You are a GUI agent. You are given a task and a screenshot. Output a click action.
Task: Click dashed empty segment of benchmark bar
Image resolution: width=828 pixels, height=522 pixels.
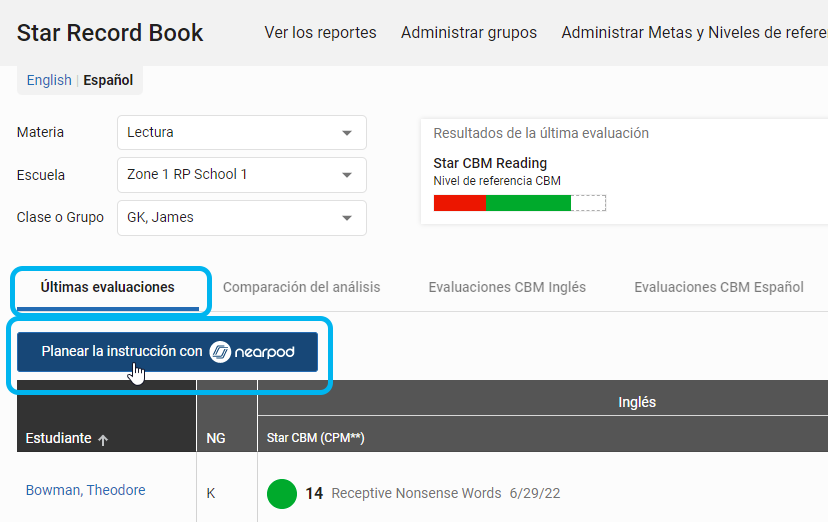pos(588,203)
